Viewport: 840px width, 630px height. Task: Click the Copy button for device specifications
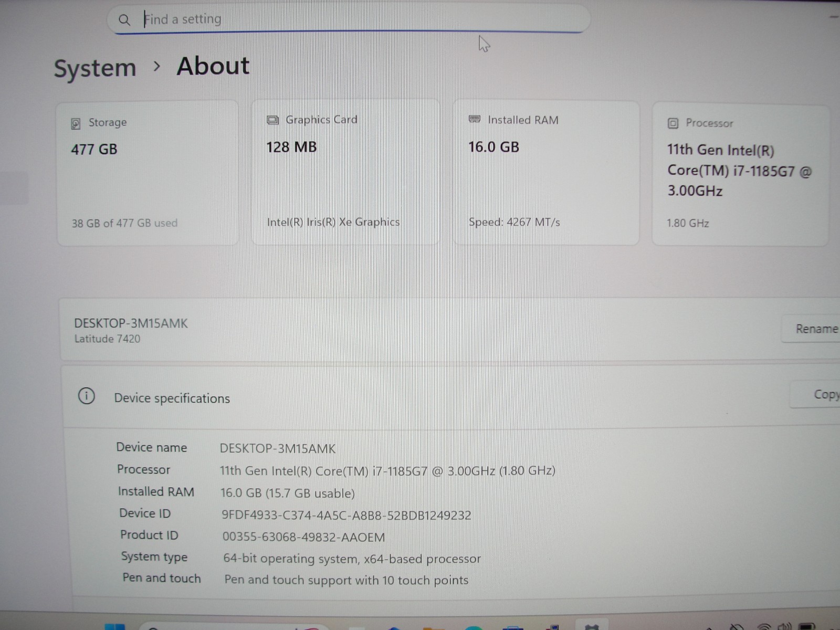click(816, 394)
